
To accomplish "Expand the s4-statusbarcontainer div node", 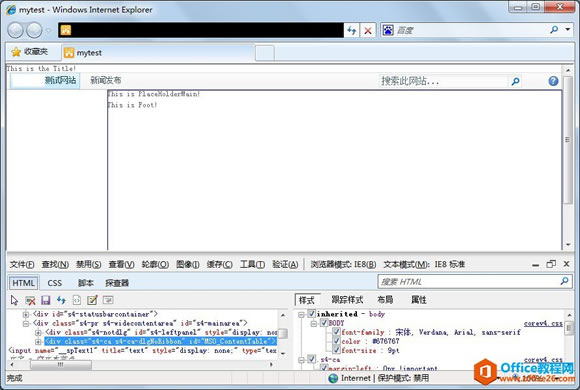I will [x=26, y=315].
